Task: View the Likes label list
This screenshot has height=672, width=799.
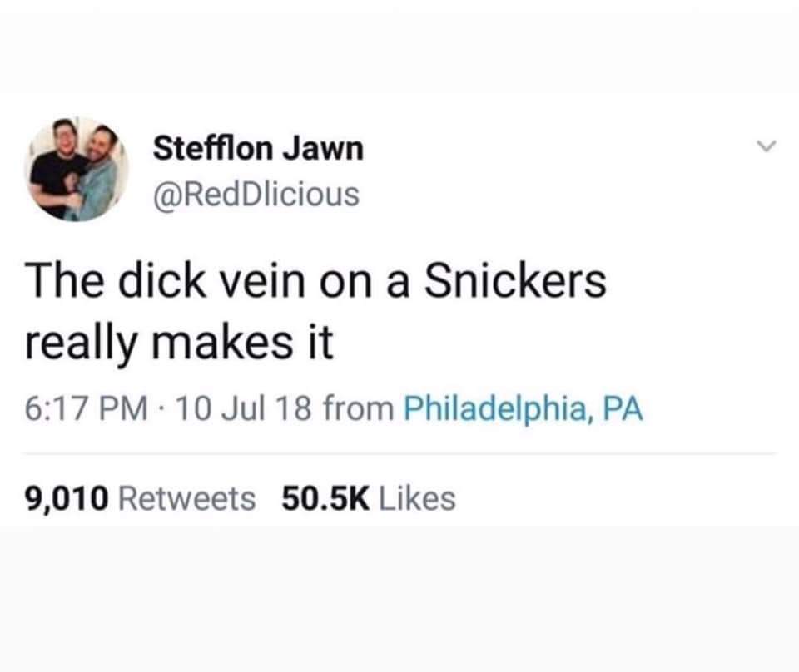Action: click(x=417, y=498)
